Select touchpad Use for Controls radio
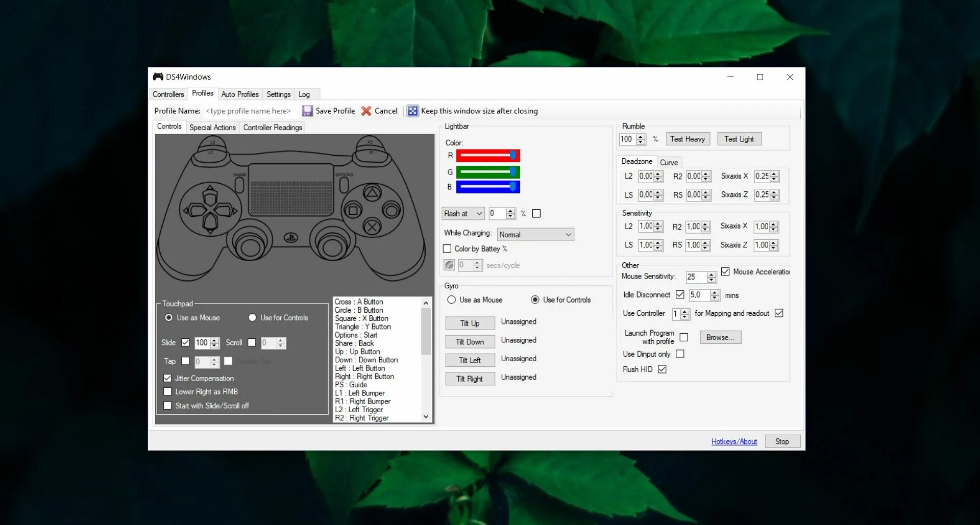The image size is (980, 525). coord(252,317)
